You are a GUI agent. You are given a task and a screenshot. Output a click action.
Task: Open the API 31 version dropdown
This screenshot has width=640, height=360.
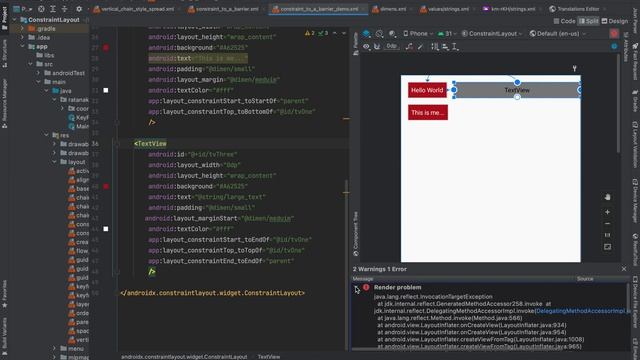446,33
